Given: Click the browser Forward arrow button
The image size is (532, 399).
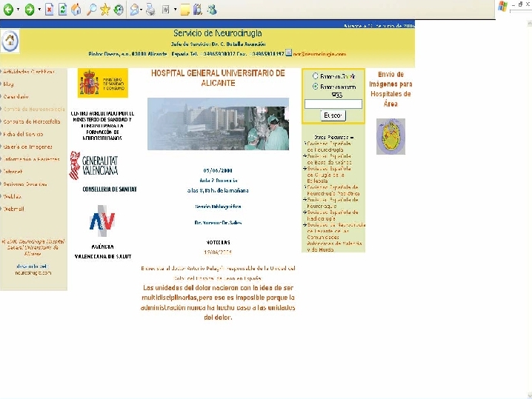Looking at the screenshot, I should pyautogui.click(x=30, y=10).
